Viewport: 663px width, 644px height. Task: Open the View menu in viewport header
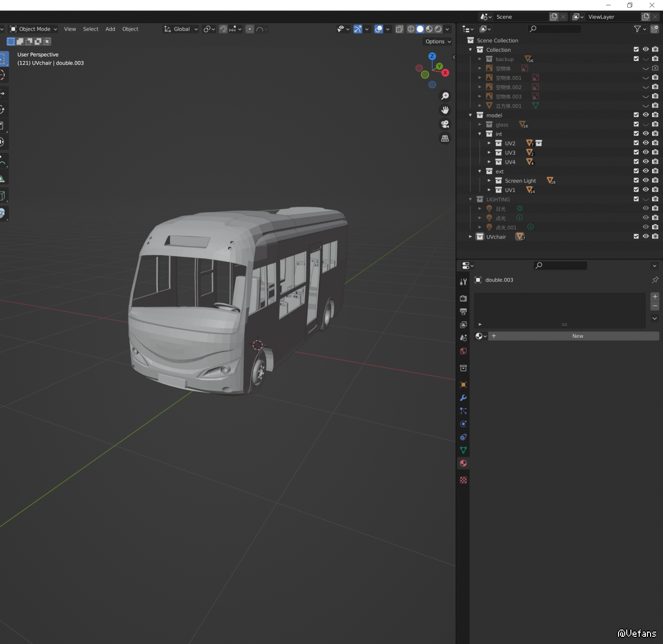coord(70,29)
